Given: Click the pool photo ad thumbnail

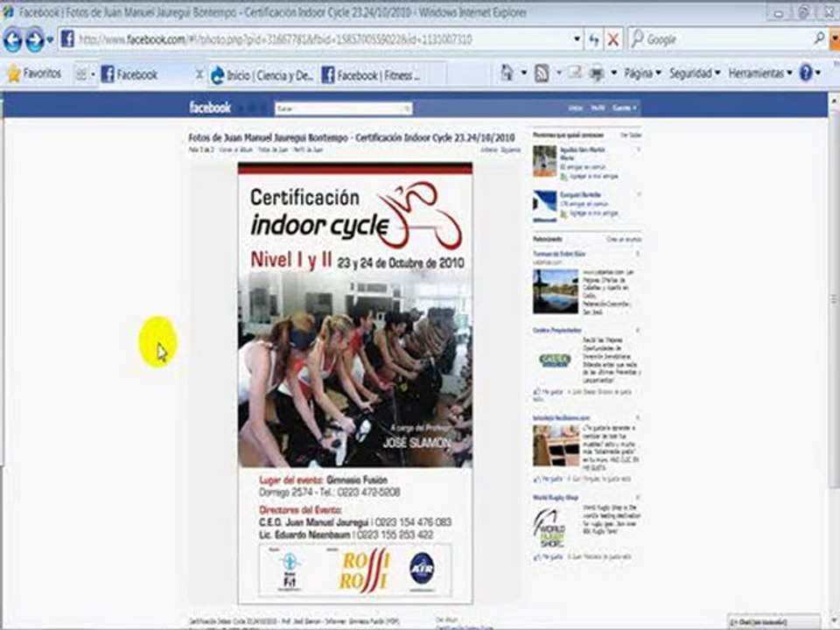Looking at the screenshot, I should [556, 291].
